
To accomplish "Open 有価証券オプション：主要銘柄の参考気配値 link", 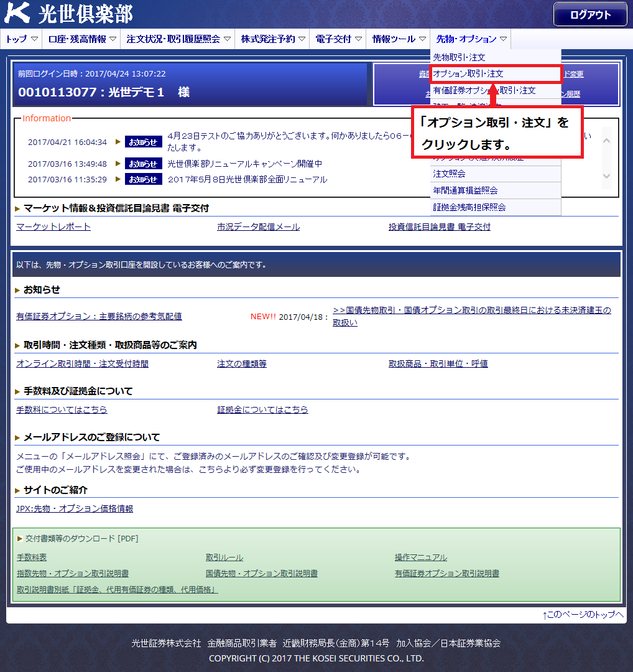I will (99, 316).
